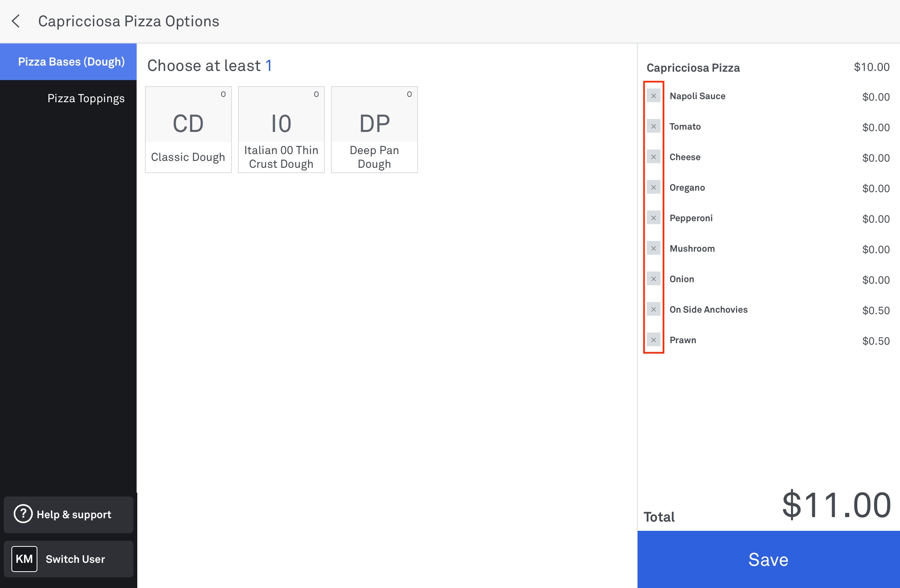The height and width of the screenshot is (588, 900).
Task: Remove Mushroom with its X icon
Action: pos(654,248)
